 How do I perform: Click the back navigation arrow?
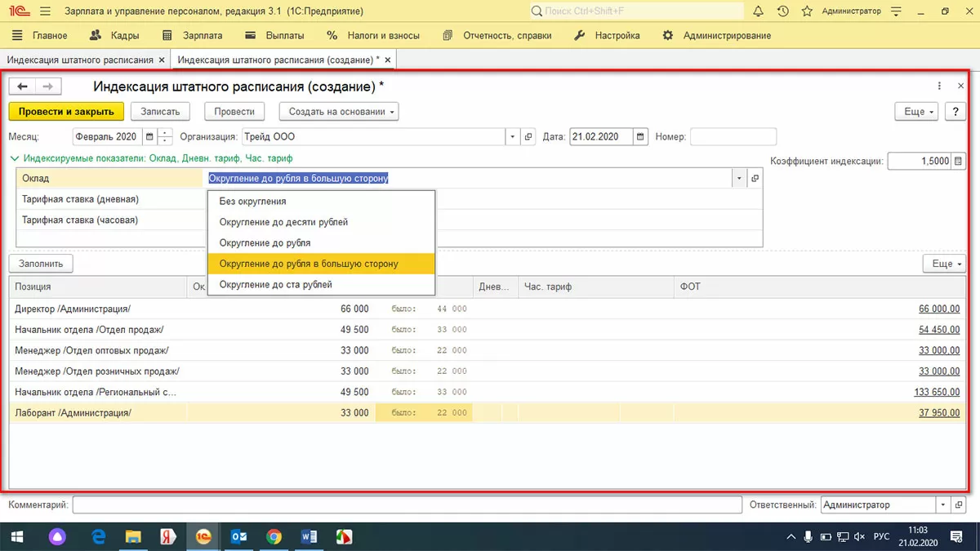click(x=23, y=87)
